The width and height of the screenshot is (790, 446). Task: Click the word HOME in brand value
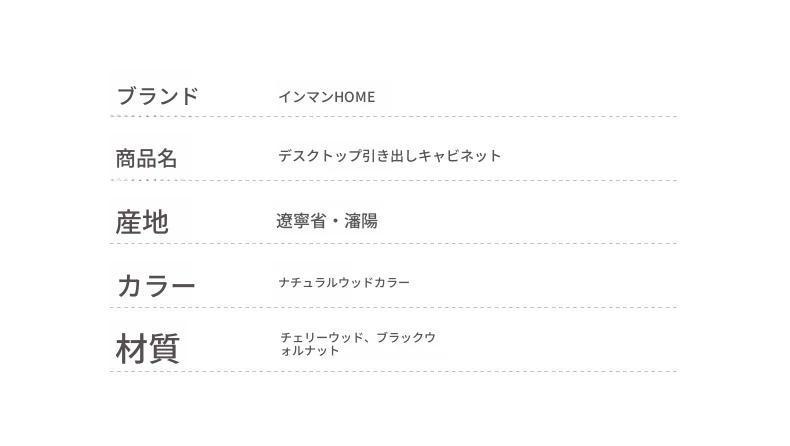click(355, 97)
